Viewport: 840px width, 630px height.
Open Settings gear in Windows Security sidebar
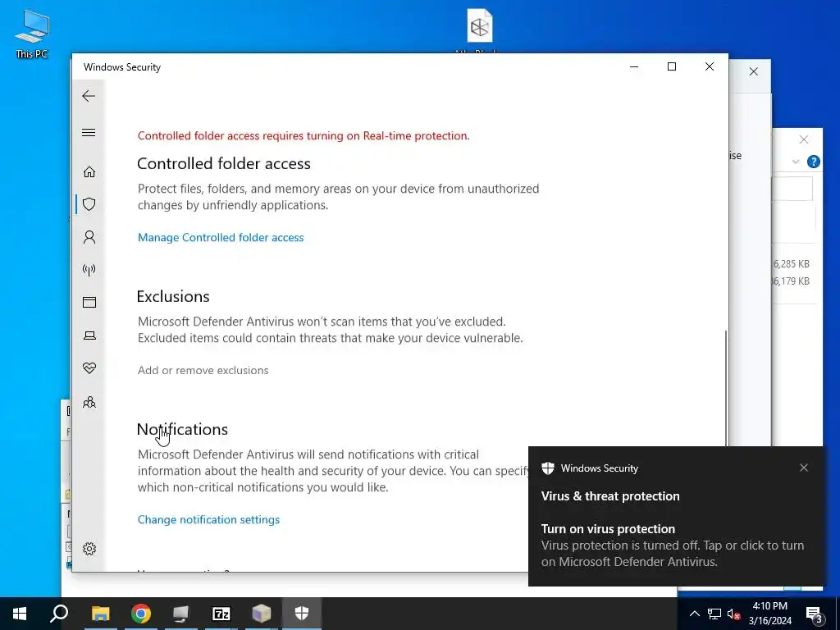(x=89, y=549)
